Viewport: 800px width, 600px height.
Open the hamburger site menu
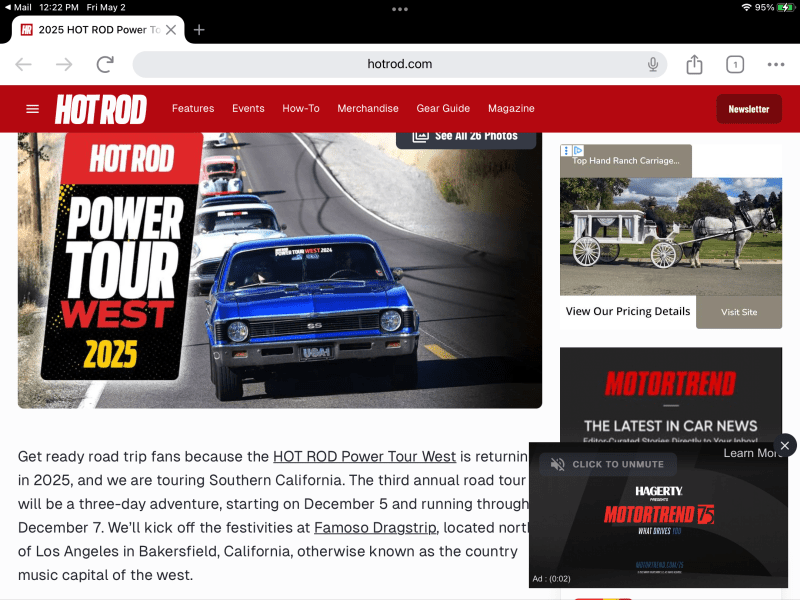coord(32,109)
